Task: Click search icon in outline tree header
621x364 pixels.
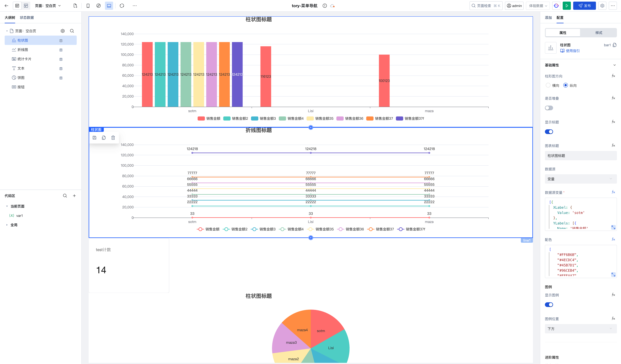Action: [x=72, y=31]
